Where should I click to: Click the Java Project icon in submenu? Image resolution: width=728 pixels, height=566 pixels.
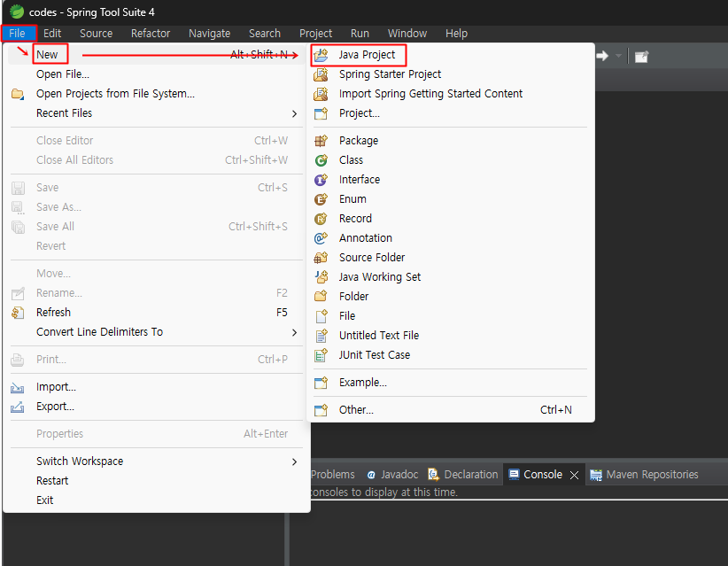(x=321, y=55)
